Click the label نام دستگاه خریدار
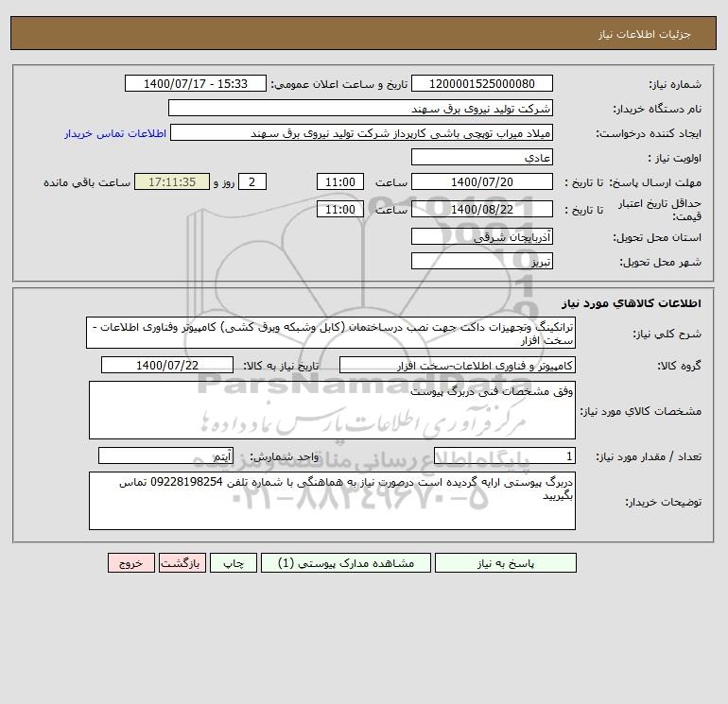This screenshot has width=728, height=704. pos(657,109)
